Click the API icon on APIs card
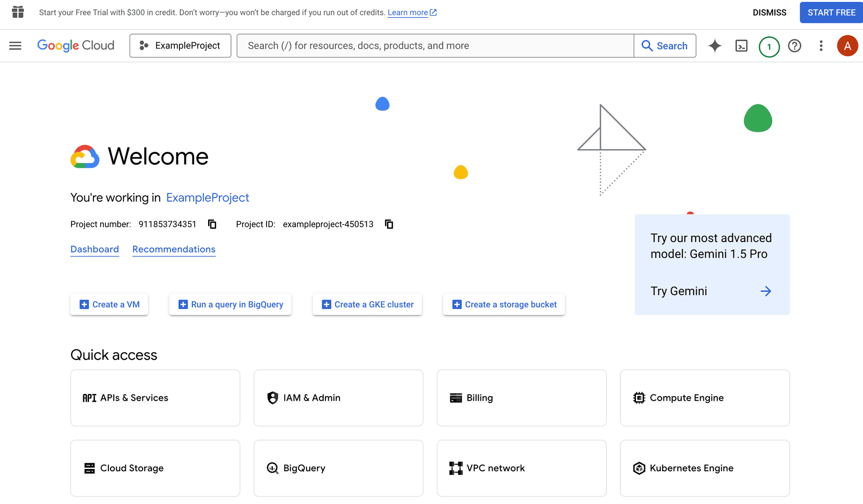Viewport: 863px width, 504px height. pyautogui.click(x=89, y=398)
